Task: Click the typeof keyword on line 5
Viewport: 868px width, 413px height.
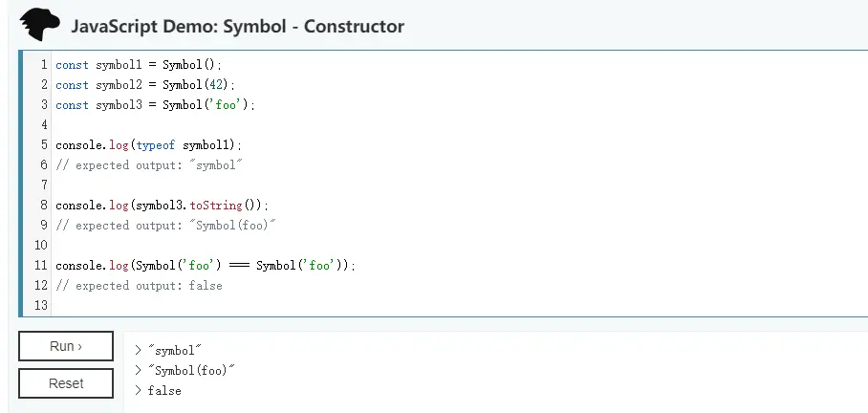Action: (x=156, y=145)
